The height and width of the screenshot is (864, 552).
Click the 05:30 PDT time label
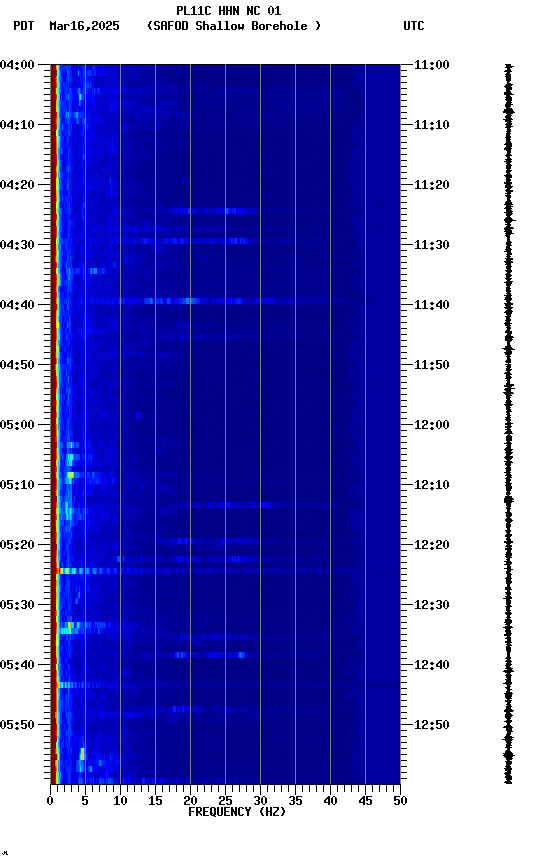(17, 605)
